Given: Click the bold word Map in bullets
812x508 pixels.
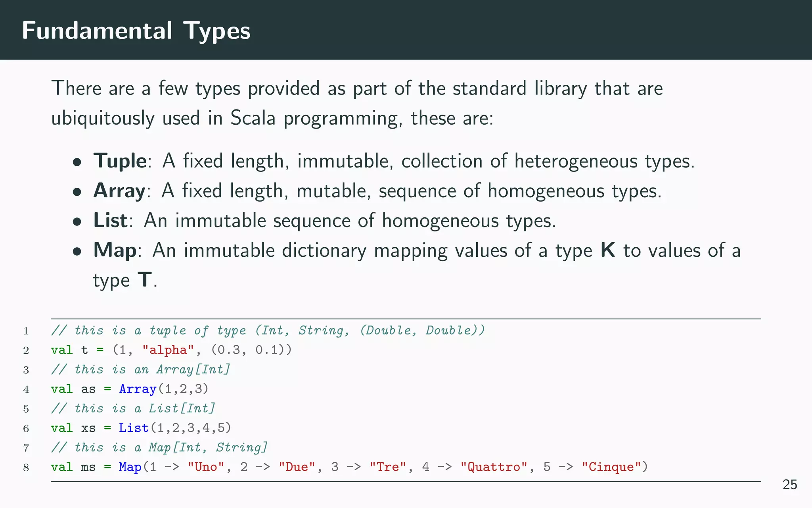Looking at the screenshot, I should click(x=115, y=250).
